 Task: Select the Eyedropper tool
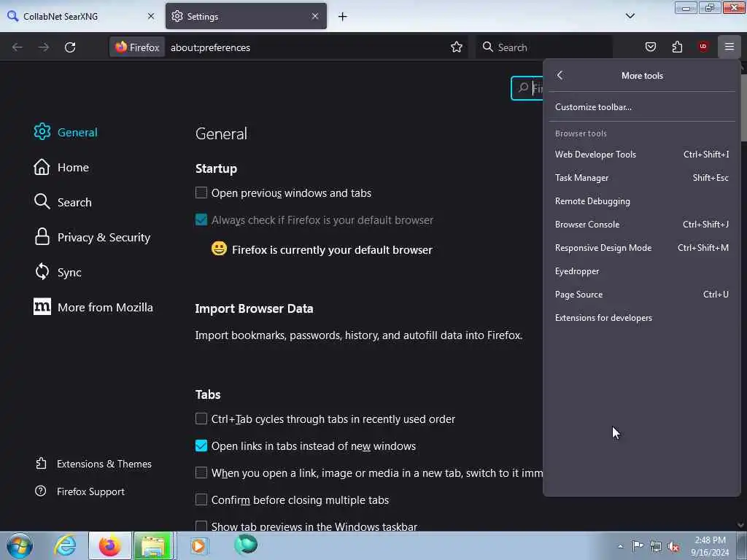coord(642,271)
